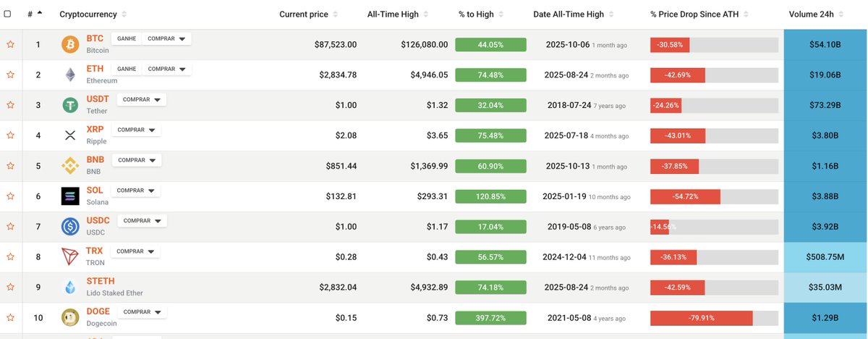The width and height of the screenshot is (868, 339).
Task: Star the Solana row
Action: pyautogui.click(x=10, y=196)
